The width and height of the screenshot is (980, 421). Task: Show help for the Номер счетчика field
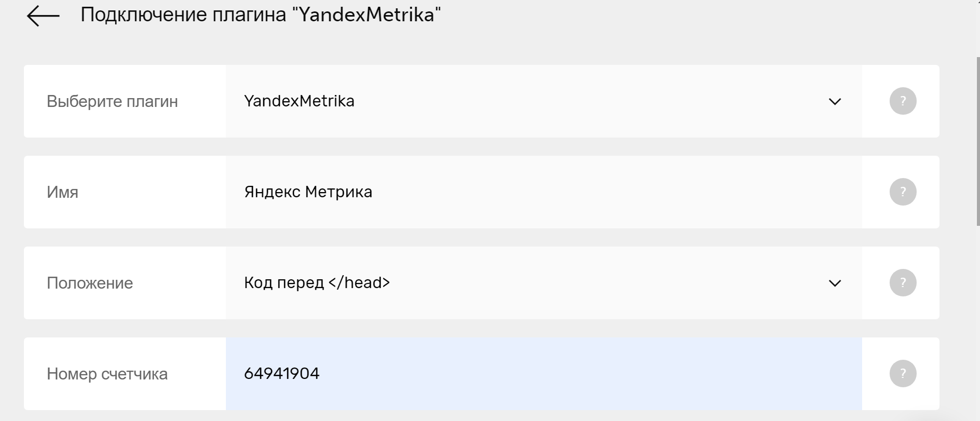903,374
